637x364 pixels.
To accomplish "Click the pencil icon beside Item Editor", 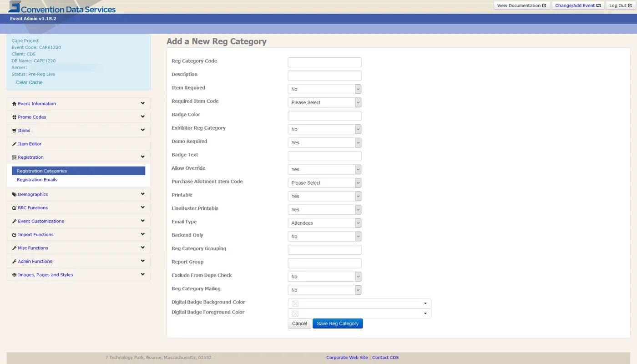I will pos(14,144).
